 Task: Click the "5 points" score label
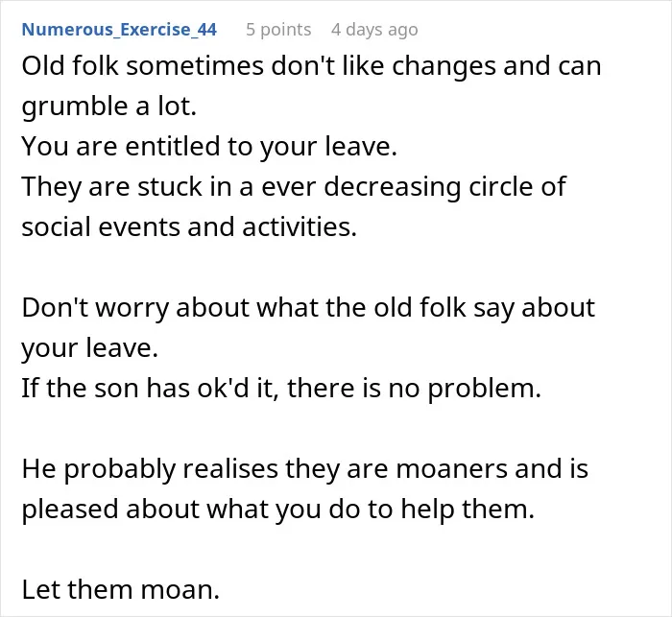click(278, 30)
